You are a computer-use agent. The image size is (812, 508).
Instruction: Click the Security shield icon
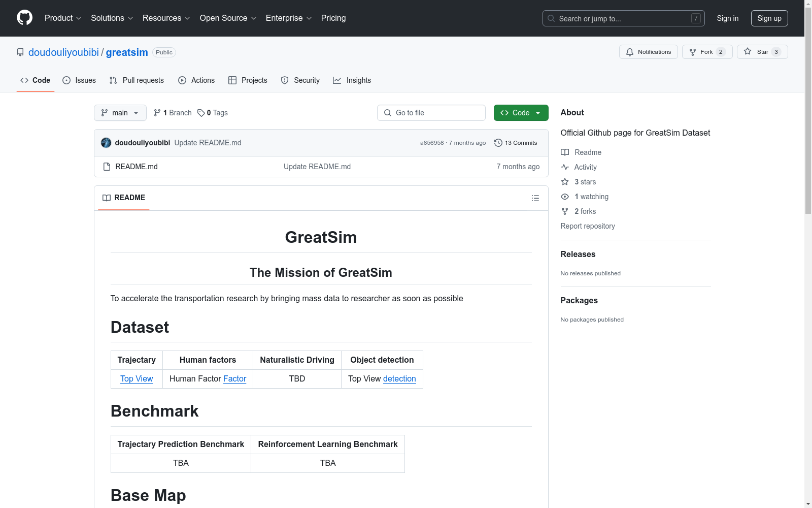pyautogui.click(x=285, y=80)
